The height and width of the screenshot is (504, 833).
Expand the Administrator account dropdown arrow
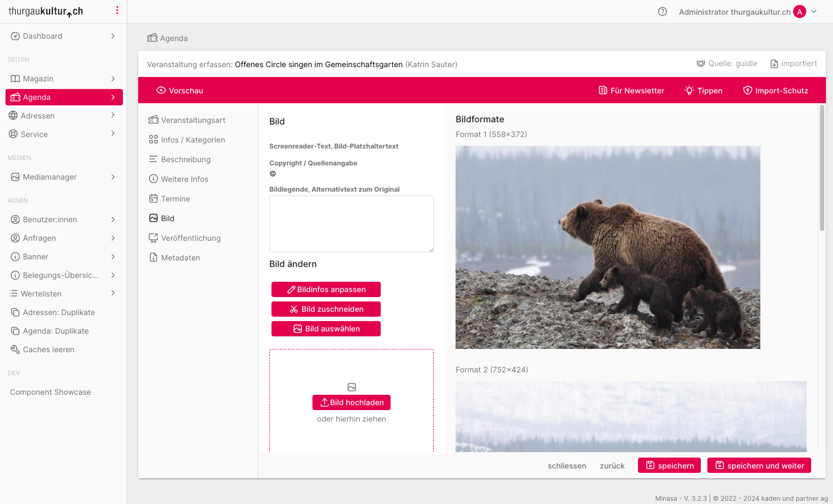[x=814, y=11]
